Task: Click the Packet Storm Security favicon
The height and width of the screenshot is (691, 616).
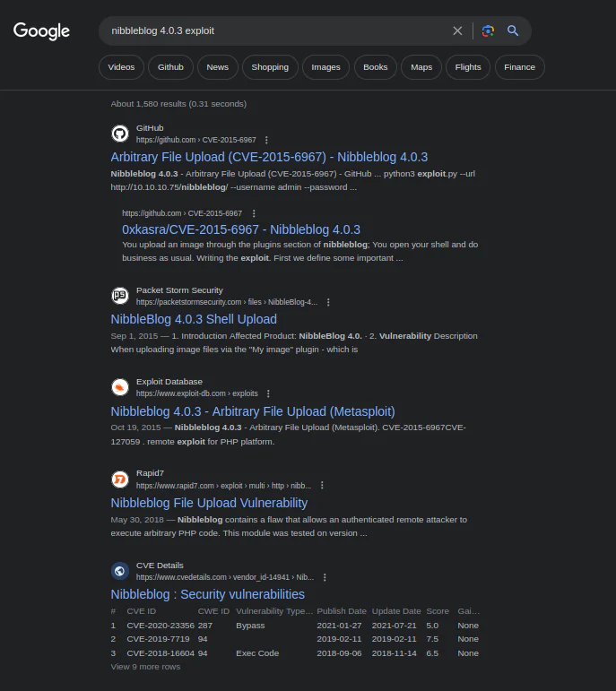Action: 120,295
